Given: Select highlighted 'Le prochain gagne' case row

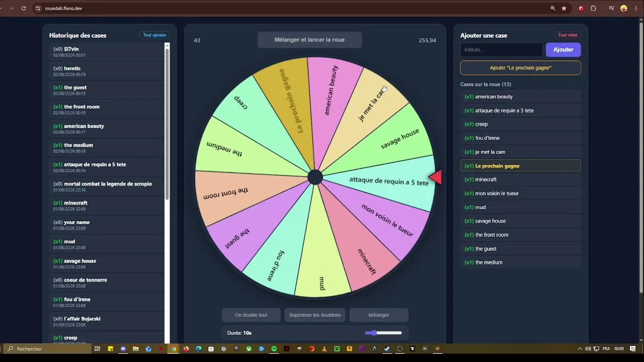Looking at the screenshot, I should (x=520, y=165).
